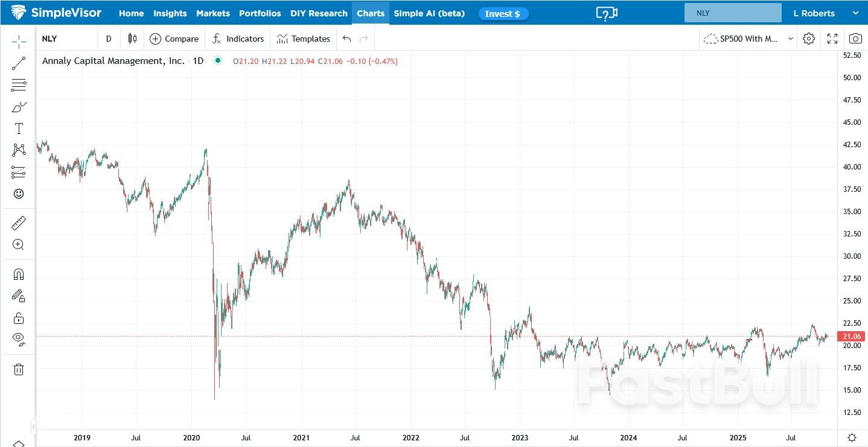Select the brush drawing tool
The height and width of the screenshot is (447, 868).
point(18,107)
